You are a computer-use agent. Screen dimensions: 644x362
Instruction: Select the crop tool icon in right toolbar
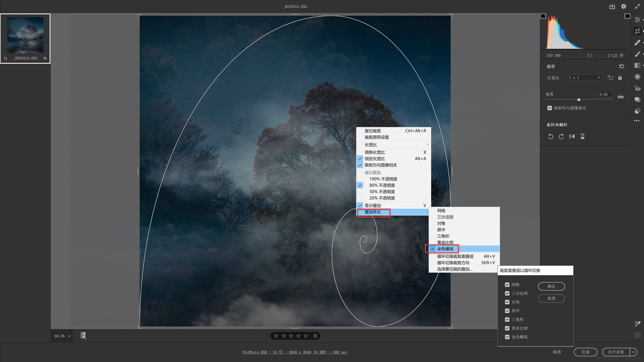pyautogui.click(x=637, y=31)
